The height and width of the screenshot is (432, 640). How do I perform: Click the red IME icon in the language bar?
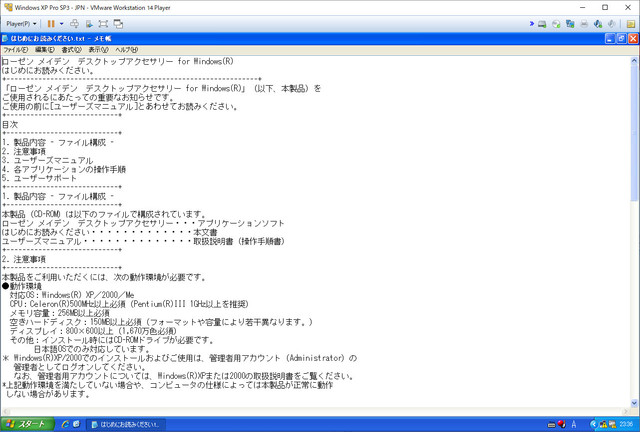(562, 425)
